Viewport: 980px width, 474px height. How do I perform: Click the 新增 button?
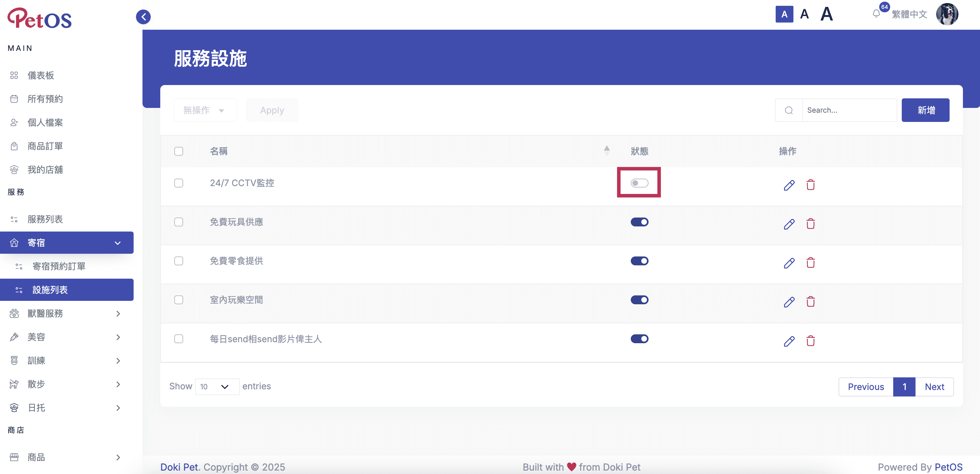[x=925, y=110]
